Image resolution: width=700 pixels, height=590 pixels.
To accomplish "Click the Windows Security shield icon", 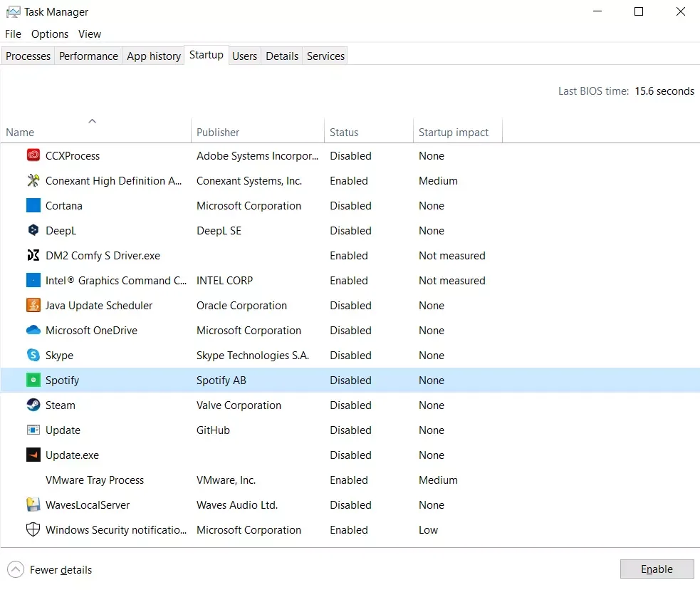I will 33,529.
